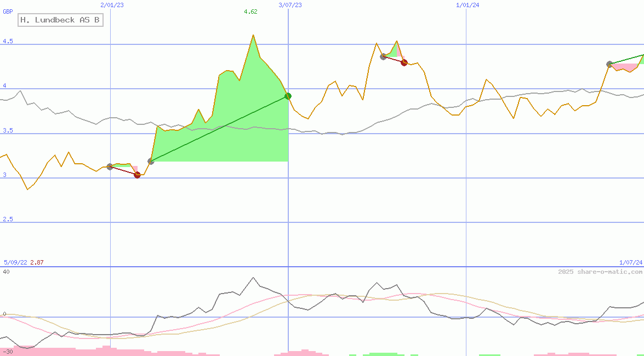Click the grey entry marker starting the green trade

[151, 162]
